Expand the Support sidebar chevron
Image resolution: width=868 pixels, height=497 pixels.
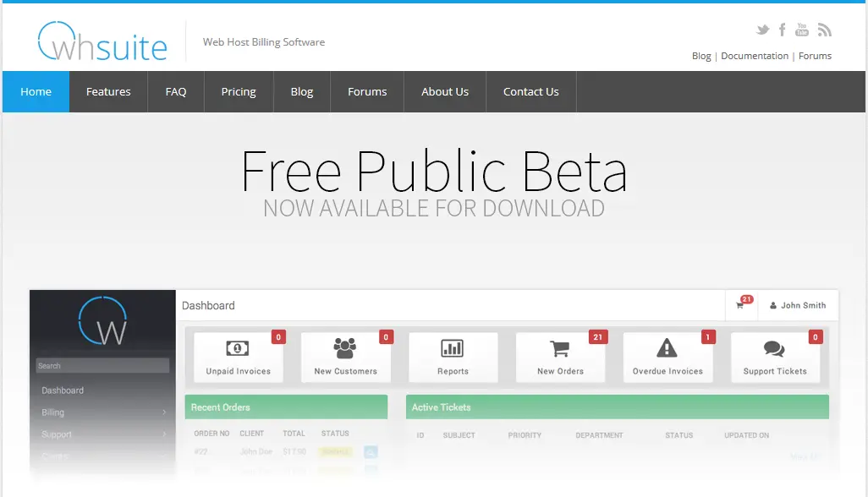[164, 434]
